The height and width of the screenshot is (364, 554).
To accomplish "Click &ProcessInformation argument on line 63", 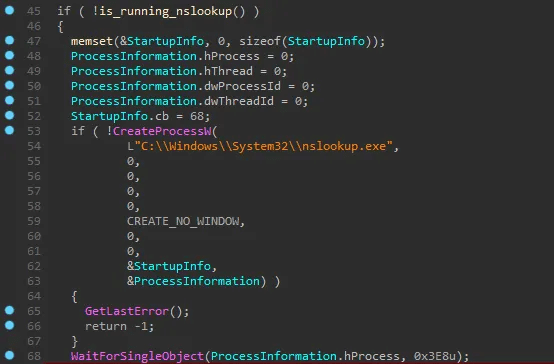I will pos(193,281).
